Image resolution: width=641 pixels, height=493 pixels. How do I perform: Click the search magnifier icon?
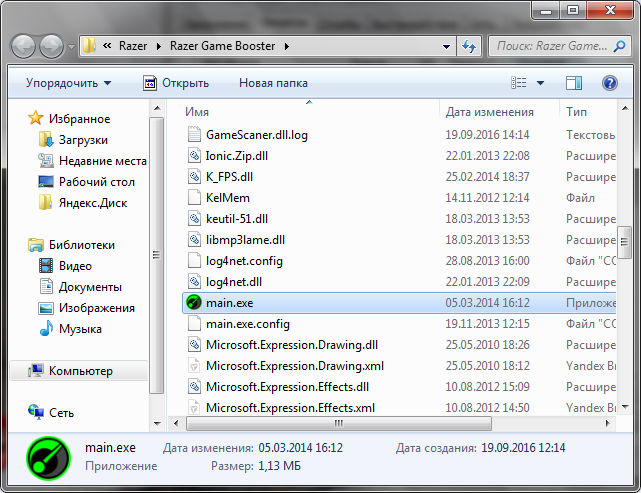pos(619,46)
